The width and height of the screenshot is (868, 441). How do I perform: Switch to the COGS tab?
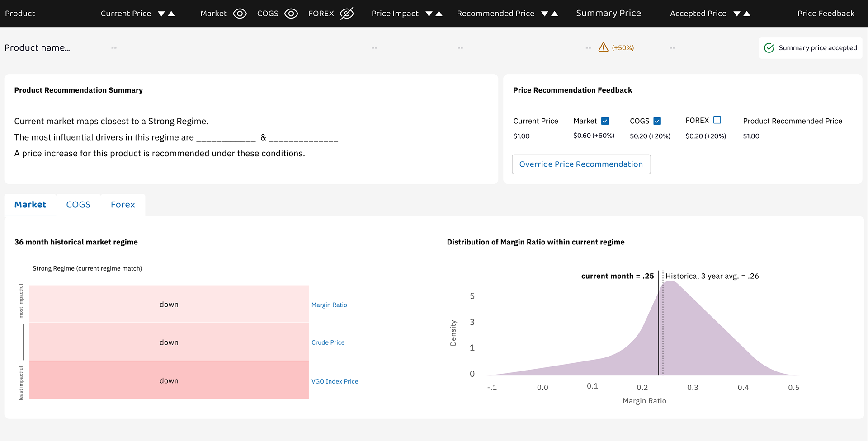pyautogui.click(x=78, y=205)
